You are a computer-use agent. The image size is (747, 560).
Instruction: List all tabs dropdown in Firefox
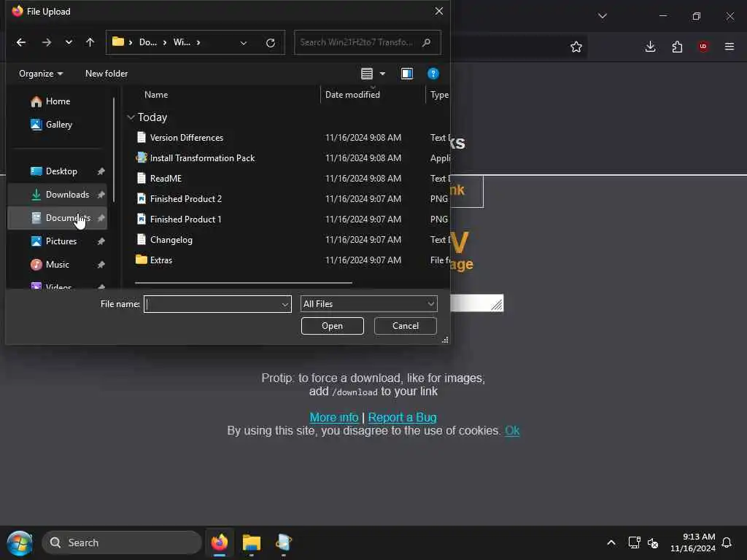pyautogui.click(x=603, y=16)
